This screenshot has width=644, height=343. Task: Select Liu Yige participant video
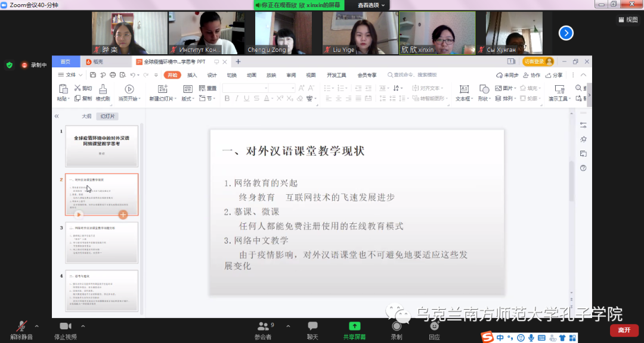pyautogui.click(x=360, y=33)
